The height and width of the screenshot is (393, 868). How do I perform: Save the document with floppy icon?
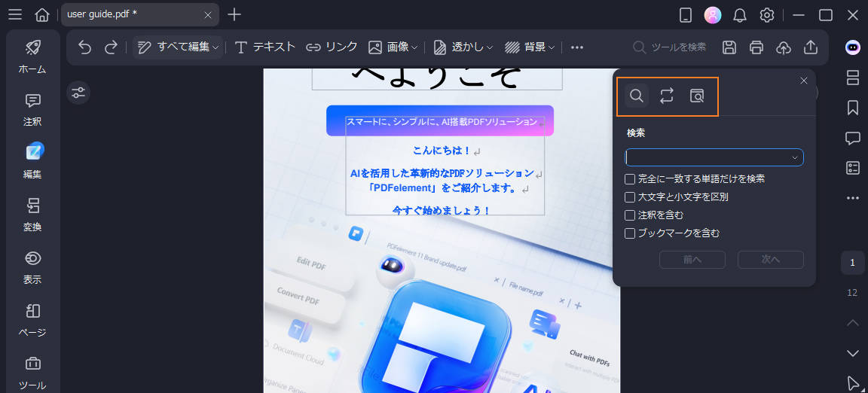click(729, 47)
